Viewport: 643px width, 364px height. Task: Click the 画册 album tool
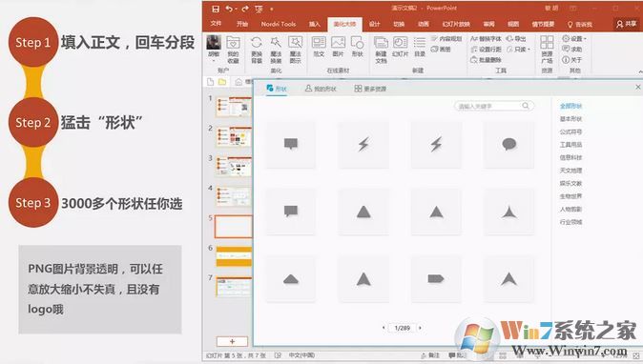pos(442,50)
